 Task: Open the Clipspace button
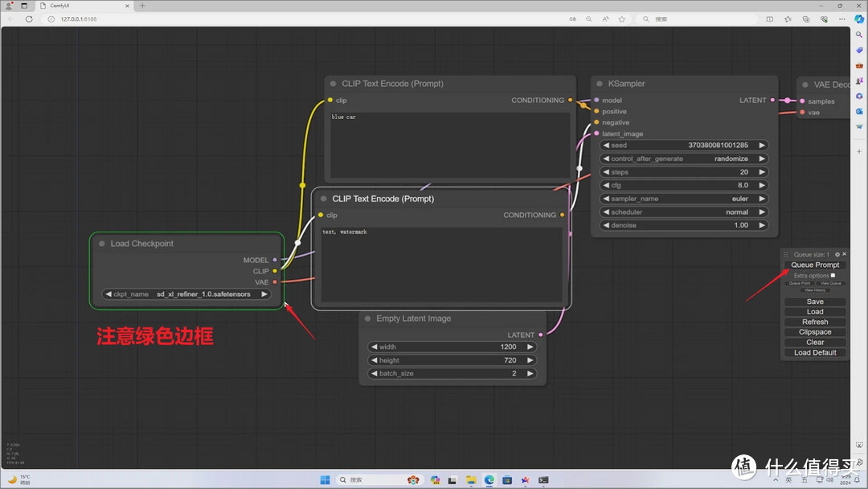[815, 332]
